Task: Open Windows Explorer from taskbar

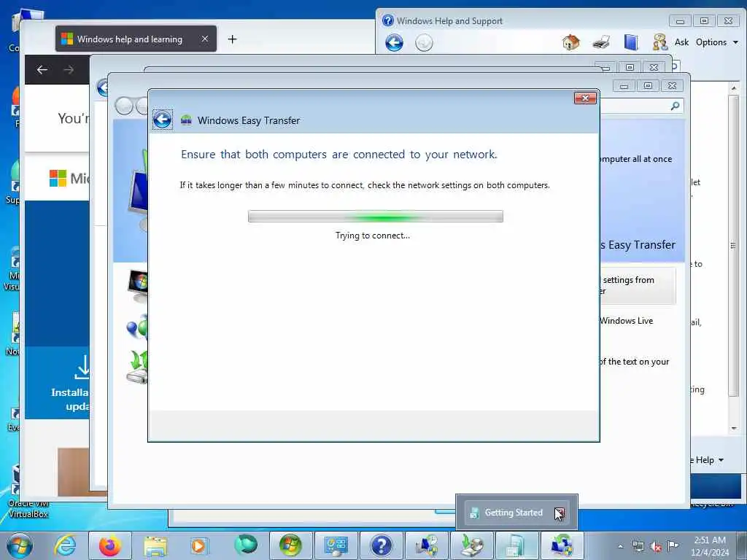Action: pos(155,545)
